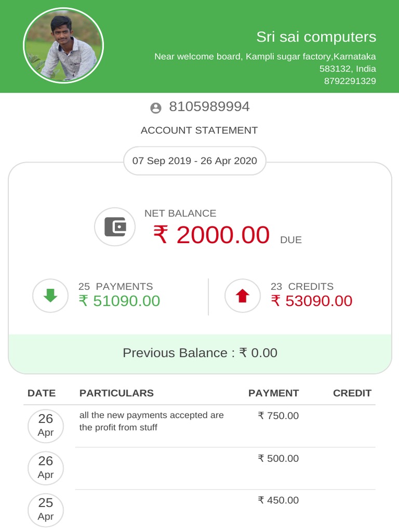Click the phone number 8792291329

click(350, 81)
